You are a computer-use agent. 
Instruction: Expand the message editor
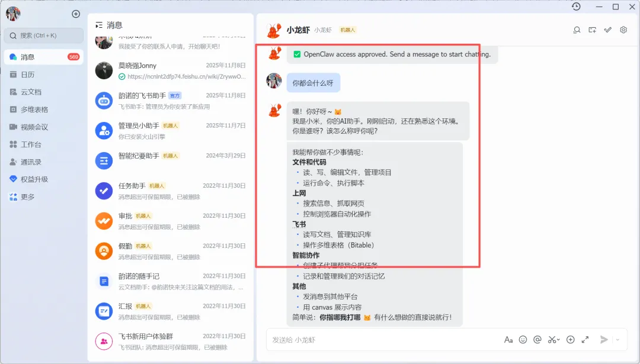click(585, 340)
